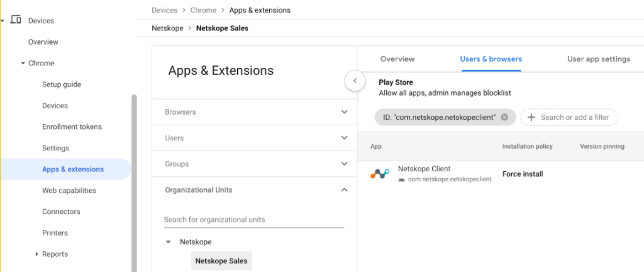This screenshot has height=272, width=644.
Task: Click the plus icon to add filter
Action: [x=531, y=117]
